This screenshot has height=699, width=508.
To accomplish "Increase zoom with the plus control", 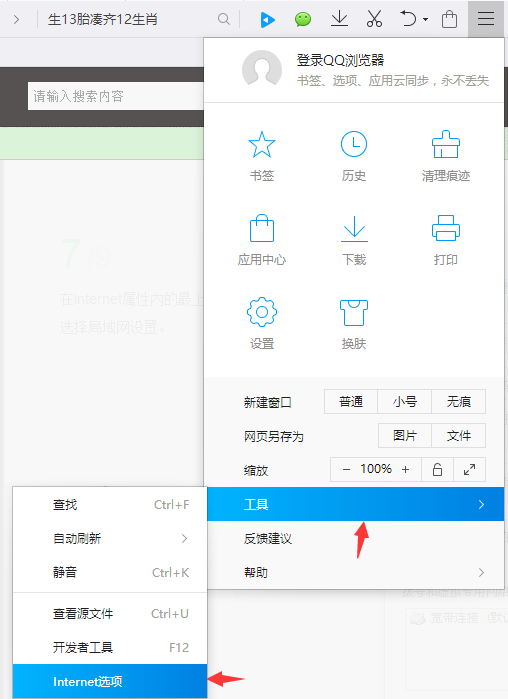I will click(x=405, y=469).
